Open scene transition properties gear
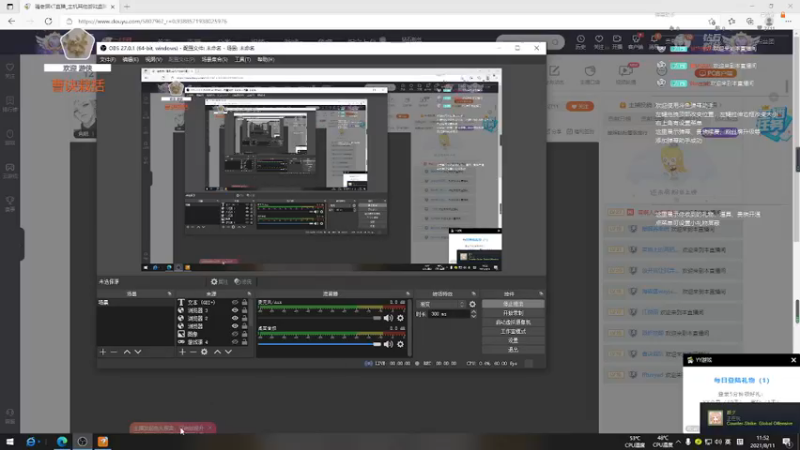800x450 pixels. click(472, 304)
